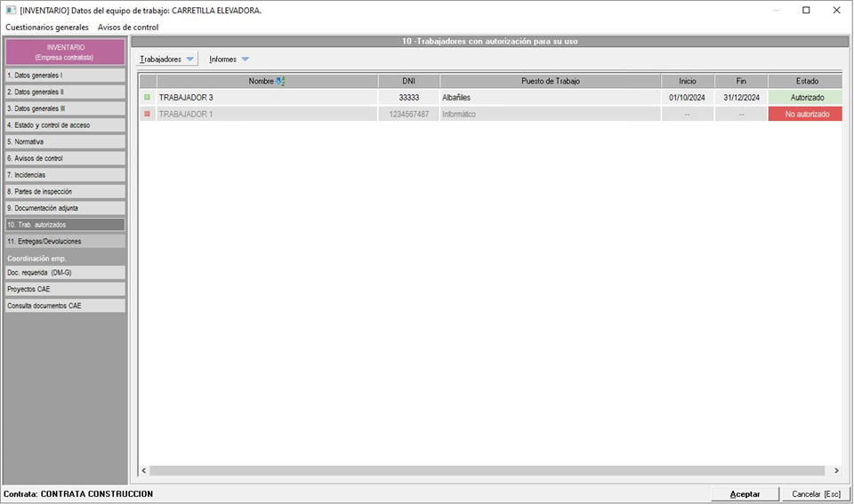Click the red No autorizado status cell
The height and width of the screenshot is (504, 854).
coord(806,115)
